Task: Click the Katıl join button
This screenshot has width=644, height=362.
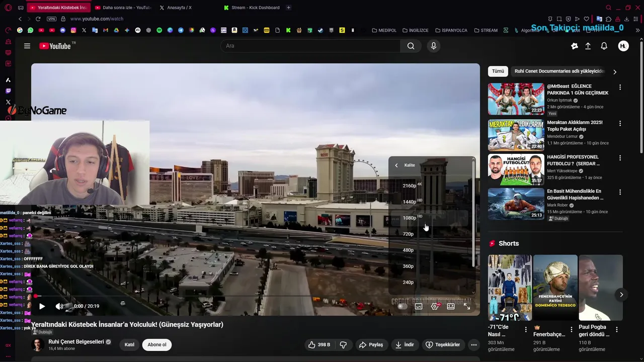Action: point(129,344)
